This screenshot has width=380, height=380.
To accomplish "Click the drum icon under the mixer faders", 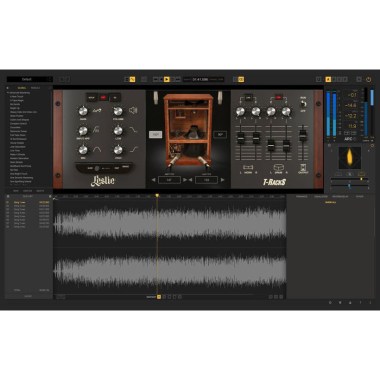I will coord(278,167).
